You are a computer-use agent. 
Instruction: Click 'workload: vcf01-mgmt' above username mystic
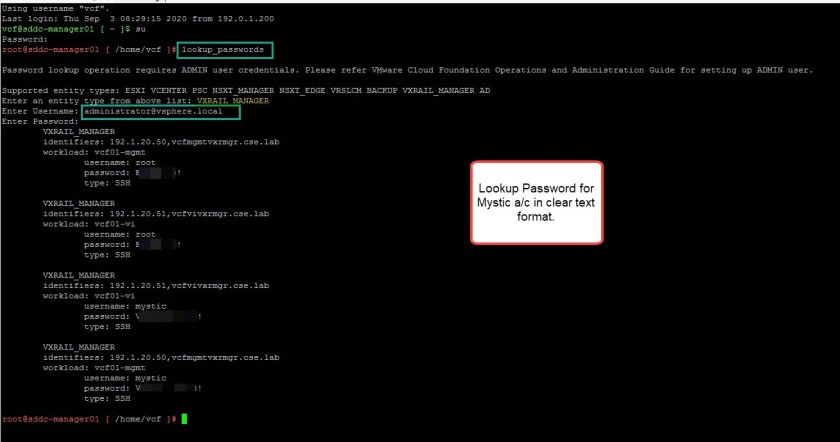[x=94, y=368]
